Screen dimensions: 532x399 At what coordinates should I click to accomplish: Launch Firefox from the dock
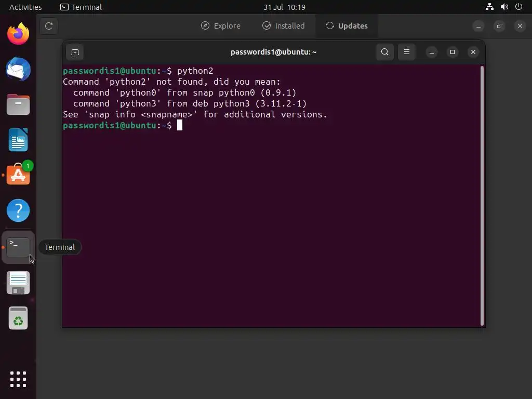coord(18,34)
